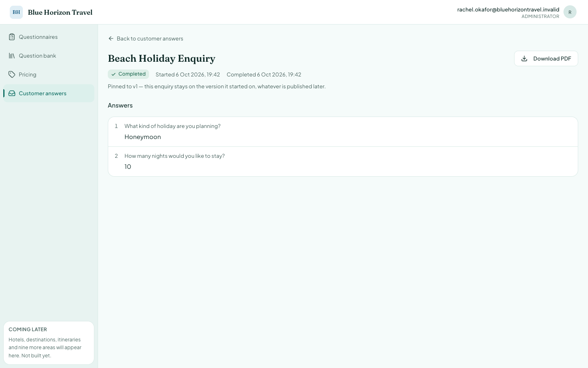The width and height of the screenshot is (588, 368).
Task: Click the download icon in Download PDF
Action: click(524, 58)
